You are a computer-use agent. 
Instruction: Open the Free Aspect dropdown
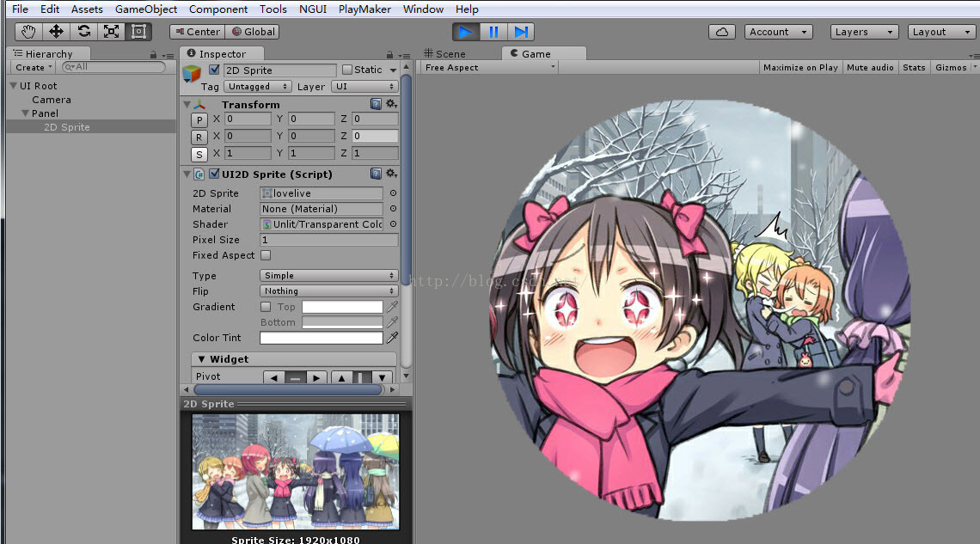[x=489, y=67]
